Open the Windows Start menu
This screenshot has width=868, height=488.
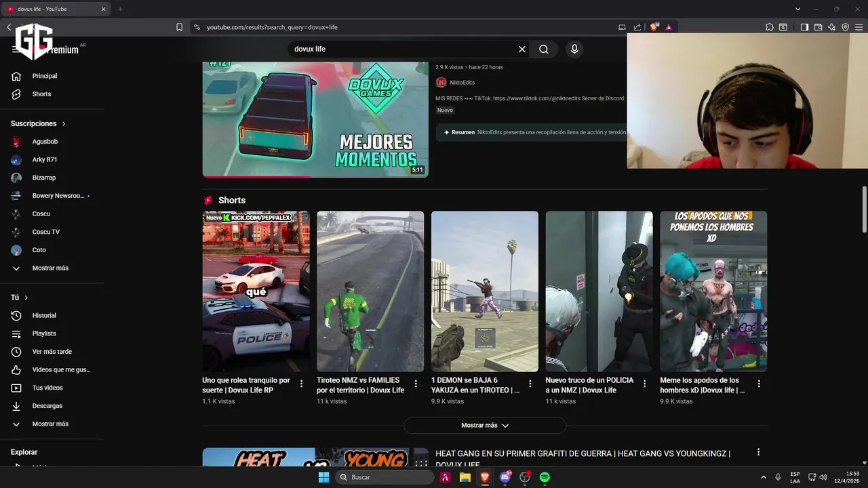(324, 477)
